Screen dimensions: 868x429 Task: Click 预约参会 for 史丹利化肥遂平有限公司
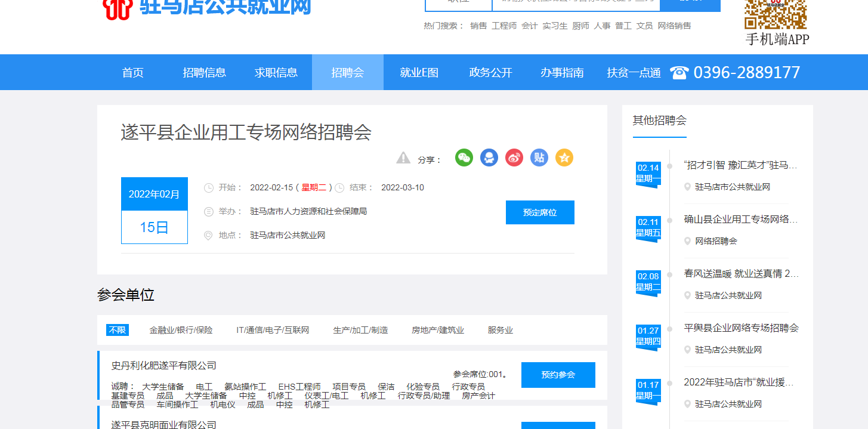(x=558, y=375)
